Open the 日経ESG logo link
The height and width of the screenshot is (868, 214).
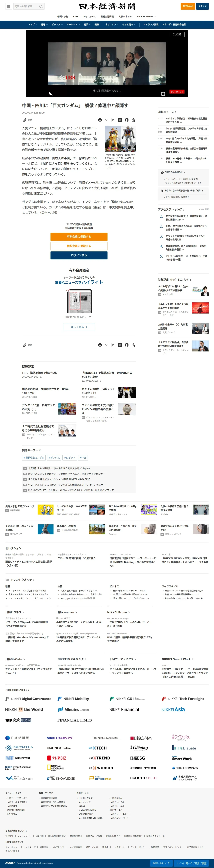point(138,758)
